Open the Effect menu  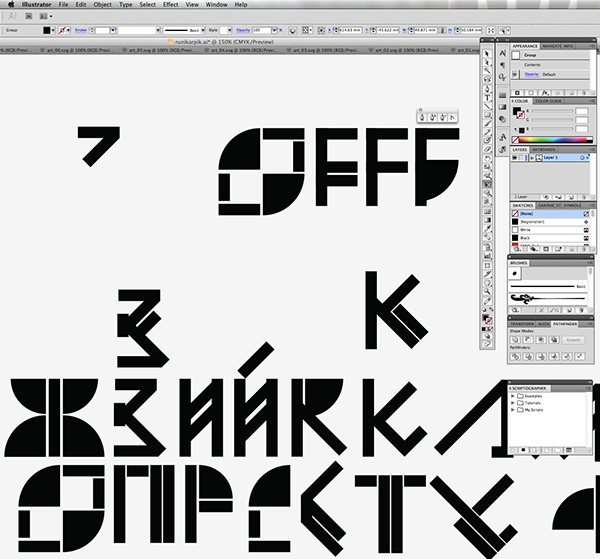coord(171,5)
